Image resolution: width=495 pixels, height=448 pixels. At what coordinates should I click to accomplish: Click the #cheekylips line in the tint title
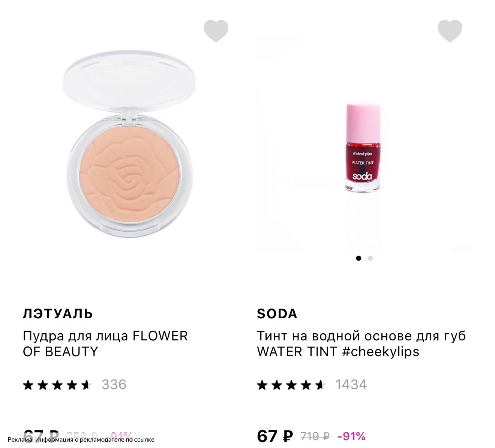(x=381, y=352)
